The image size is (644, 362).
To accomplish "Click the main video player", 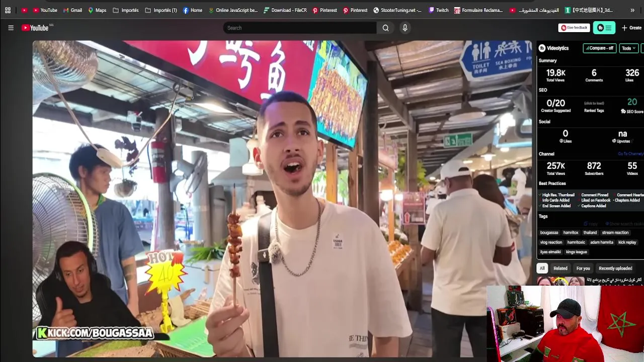I will tap(282, 199).
